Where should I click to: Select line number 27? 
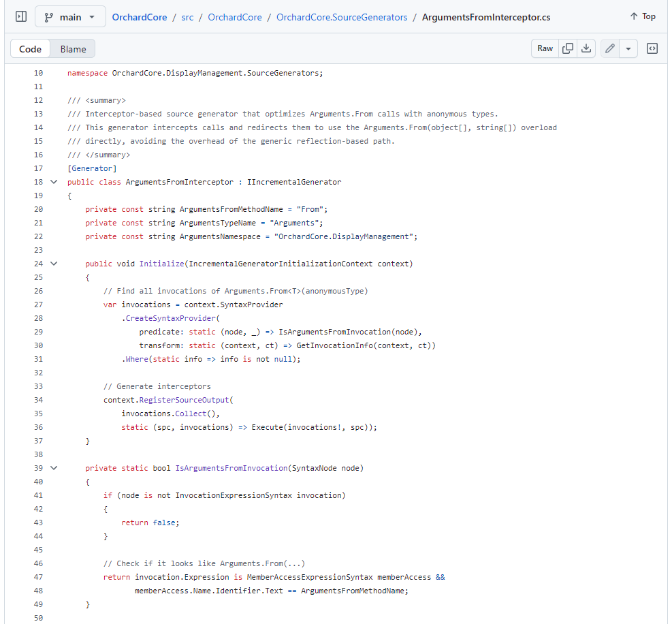[x=38, y=305]
